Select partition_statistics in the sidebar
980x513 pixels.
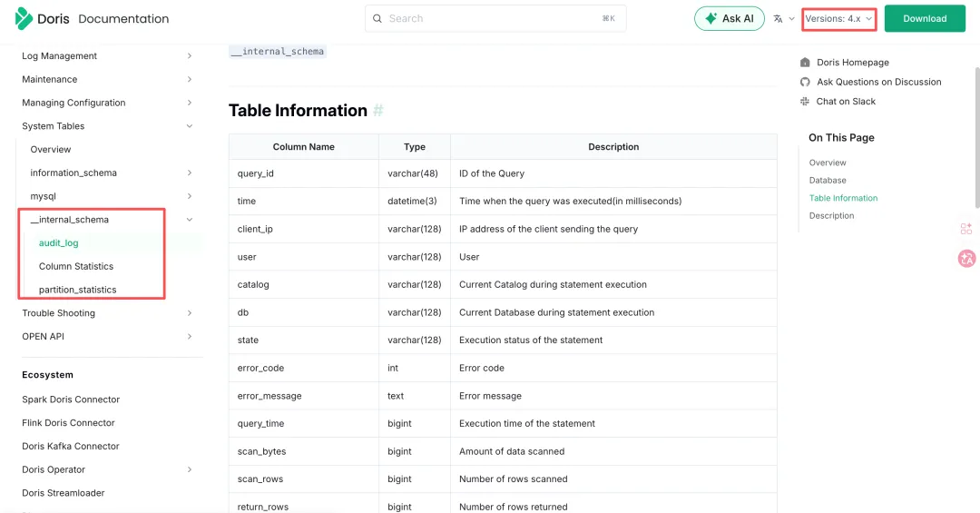tap(77, 290)
